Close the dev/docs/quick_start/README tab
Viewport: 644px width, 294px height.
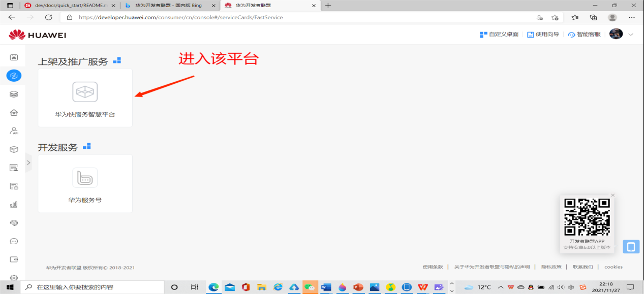[113, 5]
